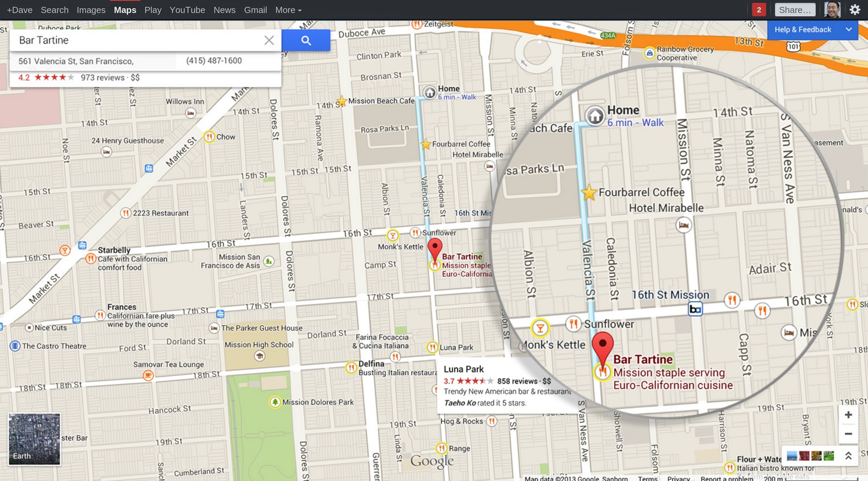Click the Range restaurant marker icon
The height and width of the screenshot is (481, 868).
point(442,448)
